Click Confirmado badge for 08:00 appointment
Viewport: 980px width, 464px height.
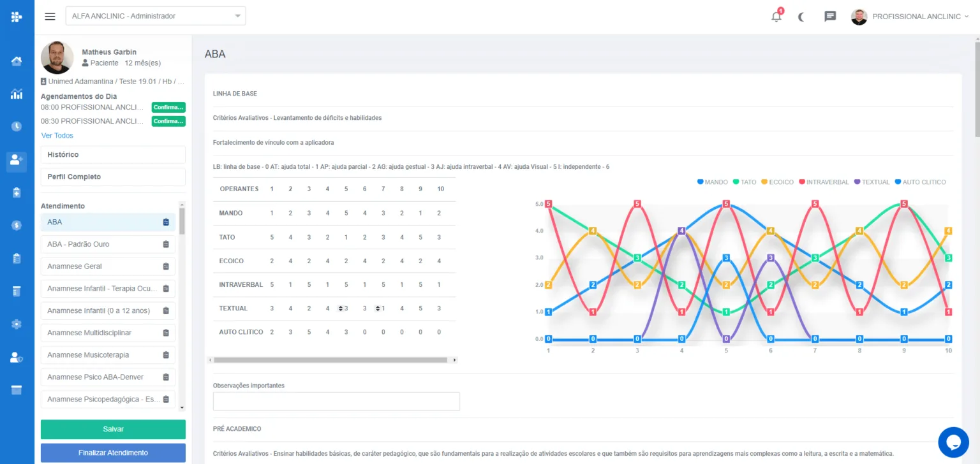click(168, 107)
